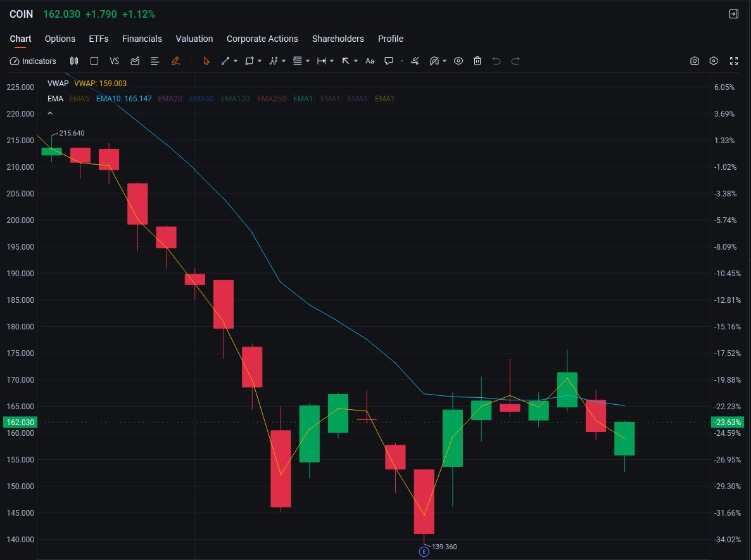The image size is (751, 560).
Task: Click the EMA indicator label
Action: point(55,99)
